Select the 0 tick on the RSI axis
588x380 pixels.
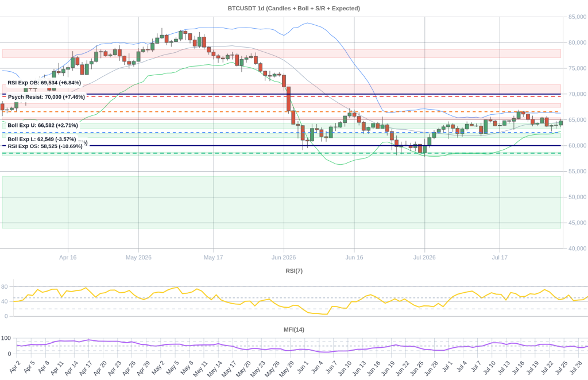6,316
